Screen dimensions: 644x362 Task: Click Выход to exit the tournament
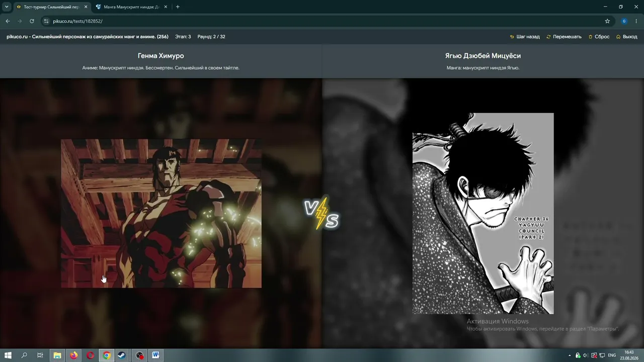click(627, 37)
